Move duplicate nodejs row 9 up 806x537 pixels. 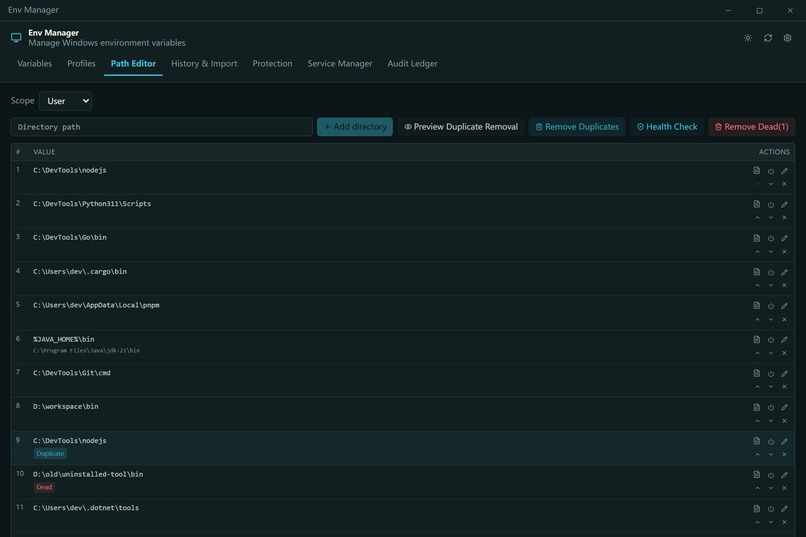tap(757, 454)
